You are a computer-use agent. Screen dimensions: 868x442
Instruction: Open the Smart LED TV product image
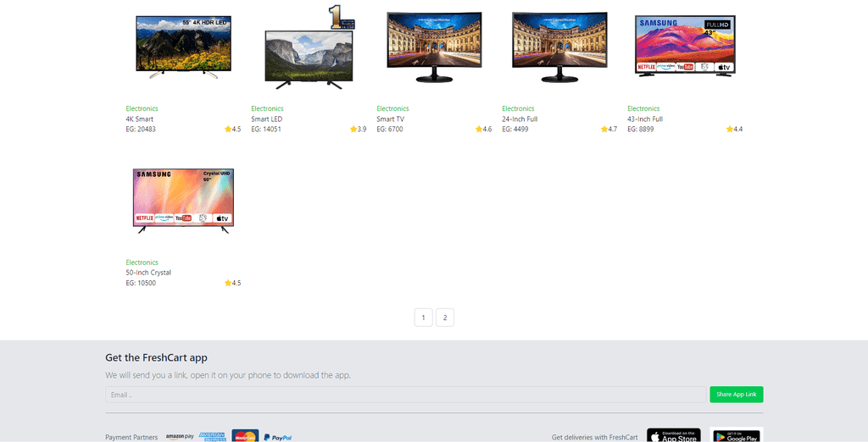coord(309,47)
